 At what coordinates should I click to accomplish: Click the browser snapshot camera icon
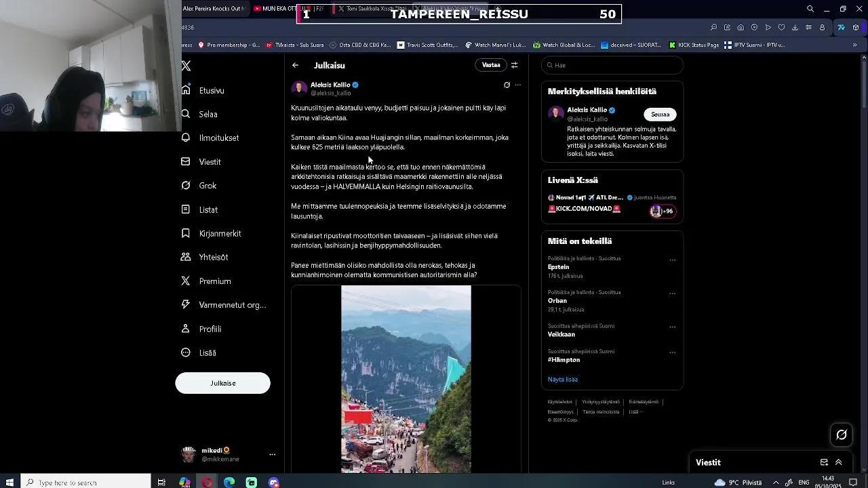[741, 28]
